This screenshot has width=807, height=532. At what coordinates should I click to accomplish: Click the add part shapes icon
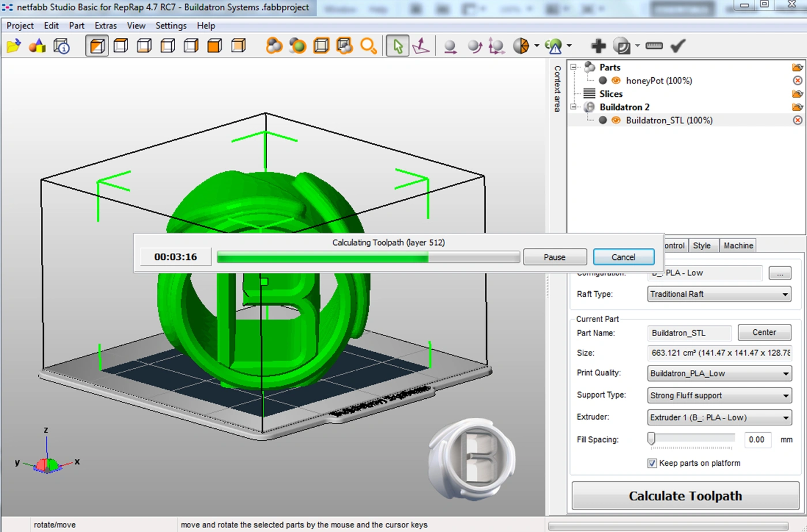click(37, 46)
